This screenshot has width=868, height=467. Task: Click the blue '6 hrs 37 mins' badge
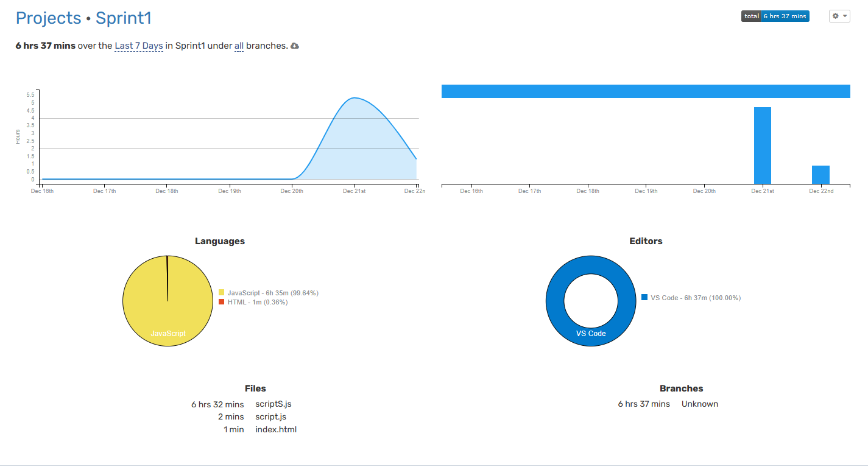pyautogui.click(x=786, y=16)
